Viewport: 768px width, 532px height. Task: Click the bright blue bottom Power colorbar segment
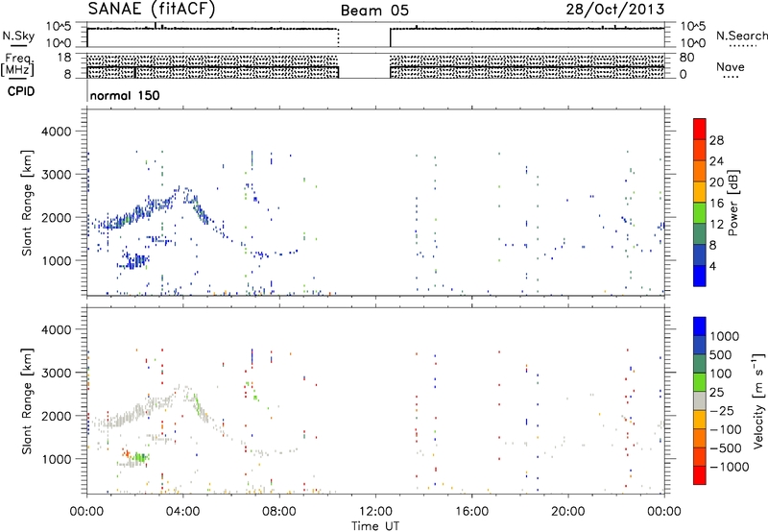click(700, 276)
